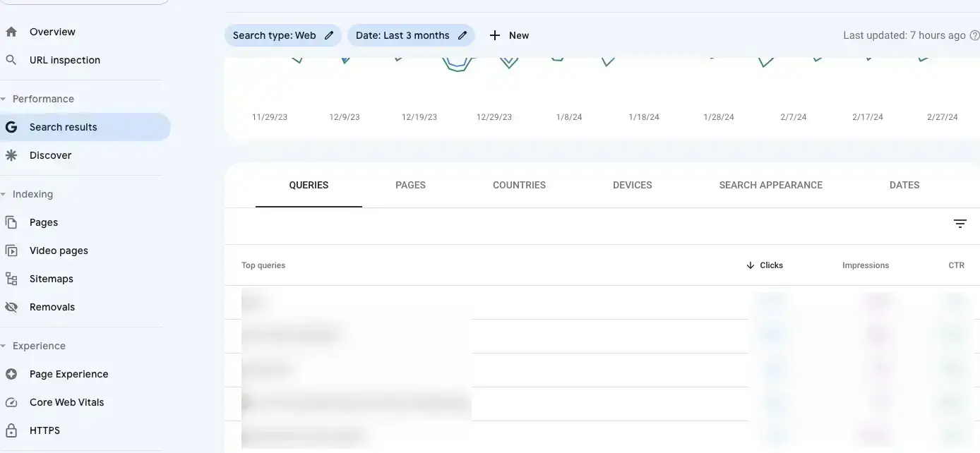
Task: Click the Sitemaps tree icon
Action: click(11, 279)
